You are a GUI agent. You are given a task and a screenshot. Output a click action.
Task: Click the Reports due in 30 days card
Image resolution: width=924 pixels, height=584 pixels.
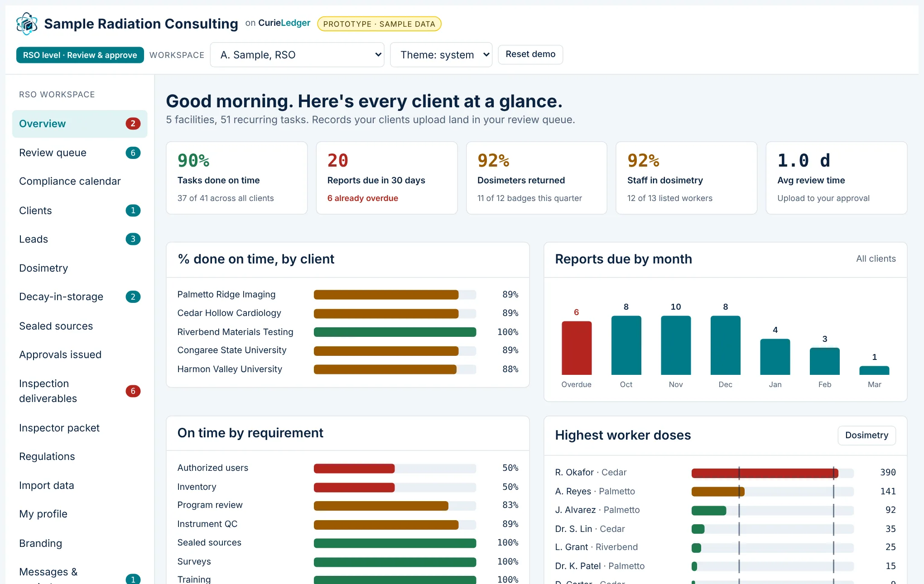point(386,178)
